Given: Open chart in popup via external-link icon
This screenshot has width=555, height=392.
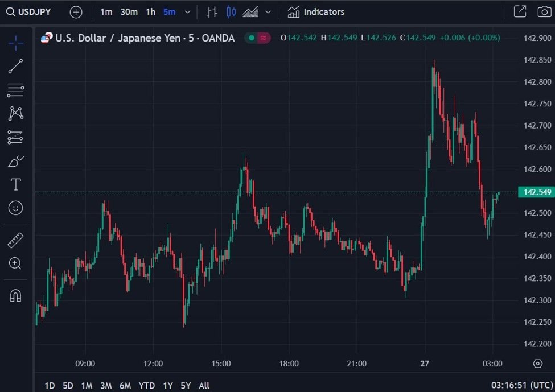Looking at the screenshot, I should 520,12.
